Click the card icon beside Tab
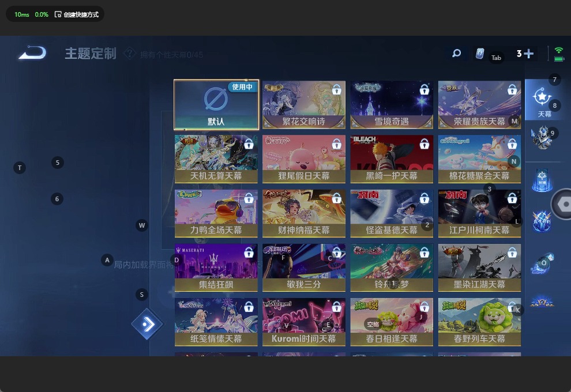 point(480,54)
